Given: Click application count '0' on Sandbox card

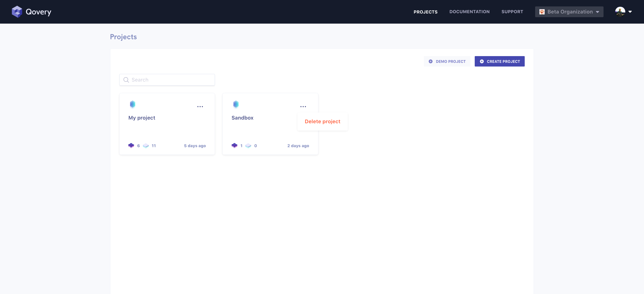Looking at the screenshot, I should pos(255,146).
